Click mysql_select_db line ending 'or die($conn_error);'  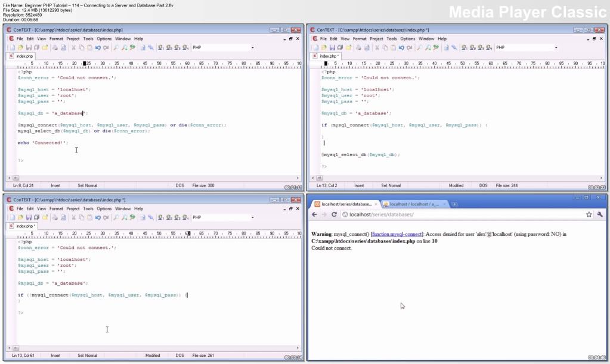point(83,131)
